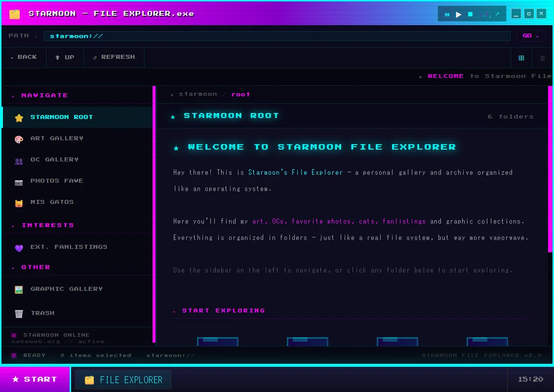Click the NAVIGATE section header
Screen dimensions: 554x392
pyautogui.click(x=44, y=95)
